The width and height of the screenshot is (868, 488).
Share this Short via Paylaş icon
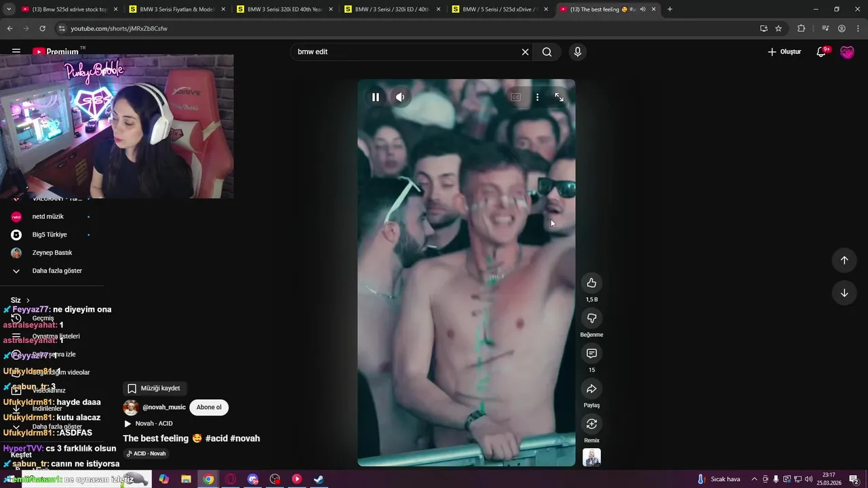coord(591,388)
